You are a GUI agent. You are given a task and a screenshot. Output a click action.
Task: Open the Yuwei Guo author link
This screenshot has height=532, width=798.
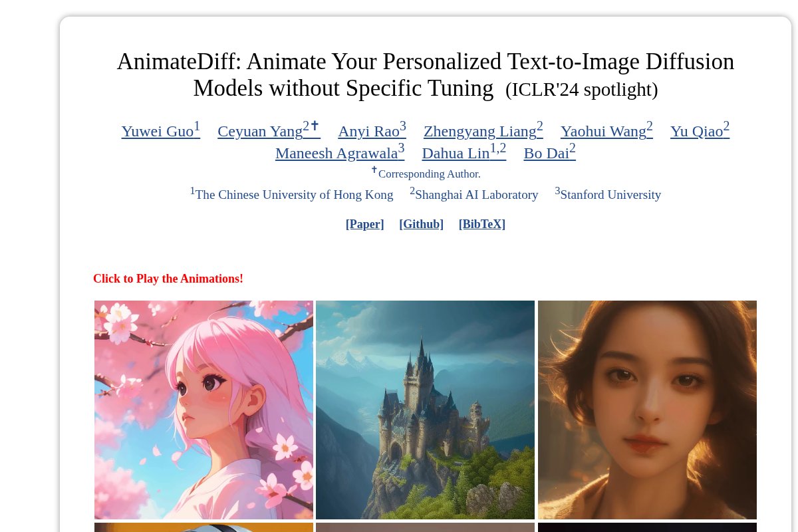pyautogui.click(x=160, y=130)
